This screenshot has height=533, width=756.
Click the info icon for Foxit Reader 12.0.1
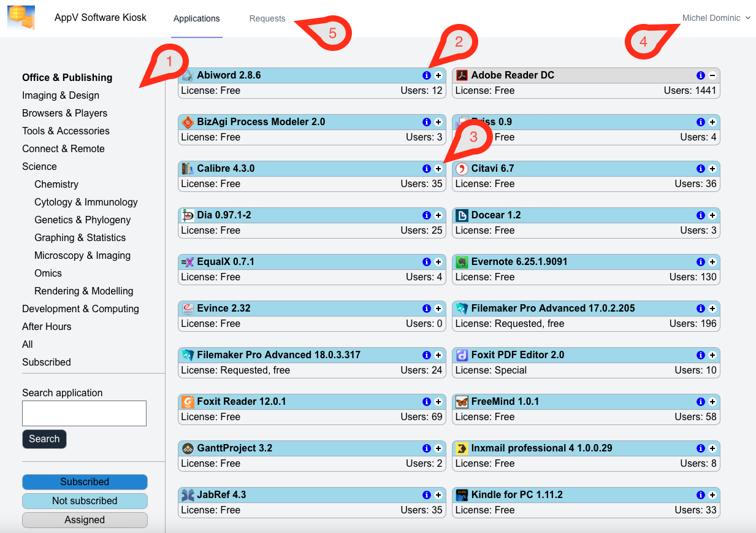tap(427, 402)
